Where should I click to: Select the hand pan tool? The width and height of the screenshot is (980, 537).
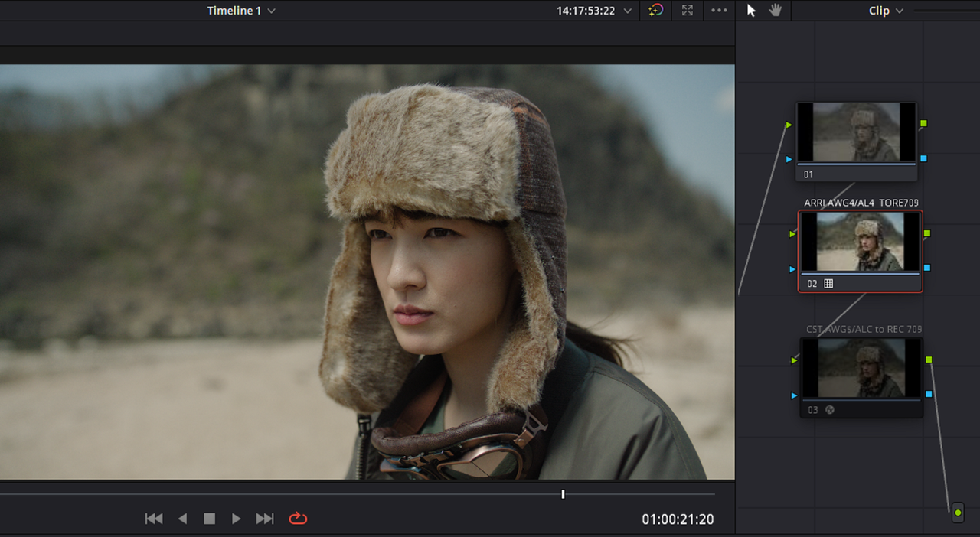(775, 10)
